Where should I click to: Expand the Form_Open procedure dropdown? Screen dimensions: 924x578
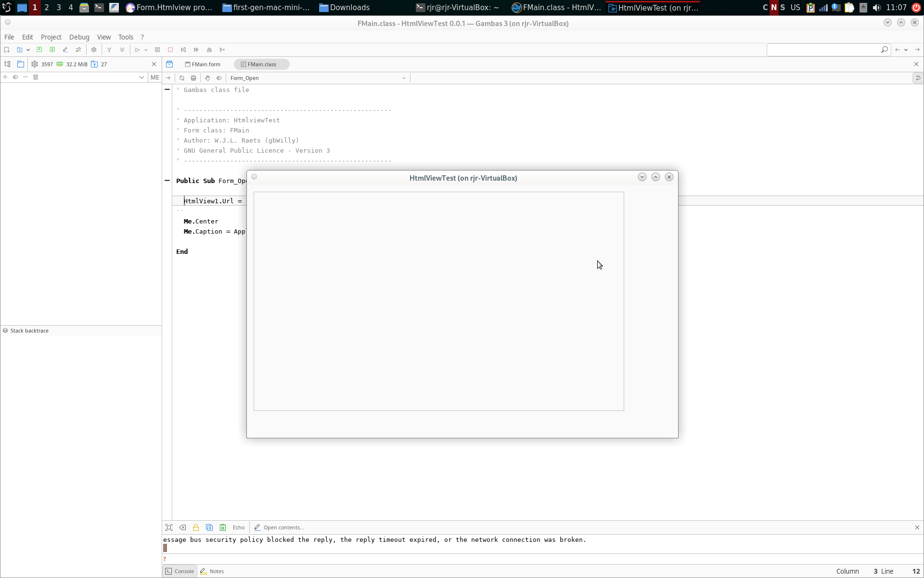(x=404, y=78)
